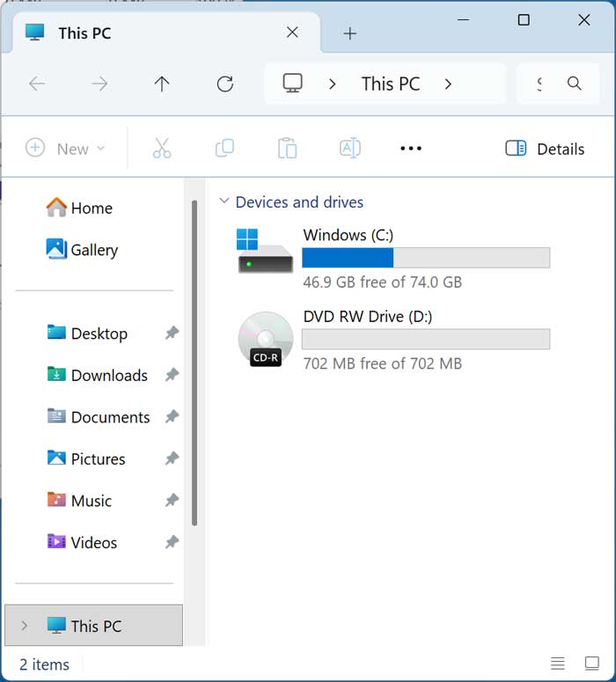
Task: Select the Windows (C:) drive icon
Action: click(265, 251)
